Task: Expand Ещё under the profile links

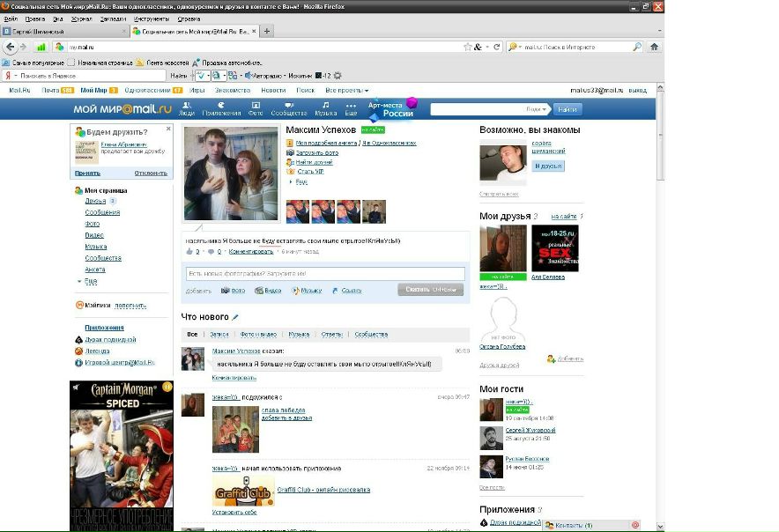Action: (300, 181)
